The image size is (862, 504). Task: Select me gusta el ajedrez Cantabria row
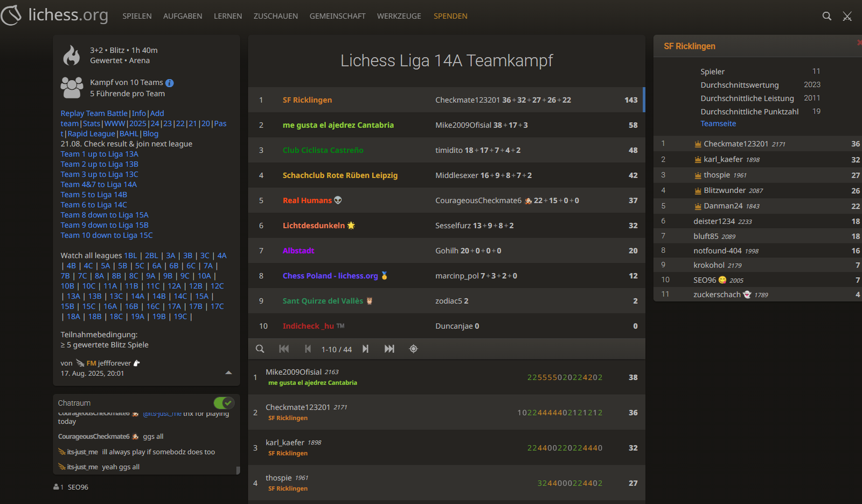[447, 125]
